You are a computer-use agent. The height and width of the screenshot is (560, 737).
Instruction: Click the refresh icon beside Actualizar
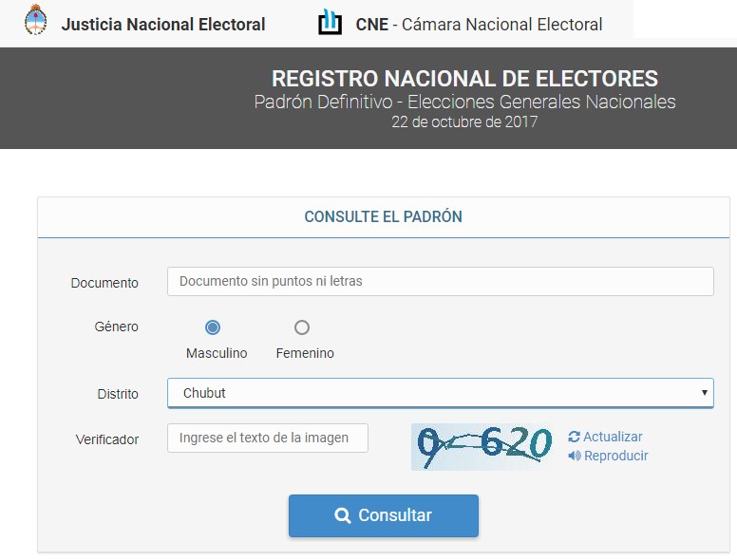click(x=574, y=437)
